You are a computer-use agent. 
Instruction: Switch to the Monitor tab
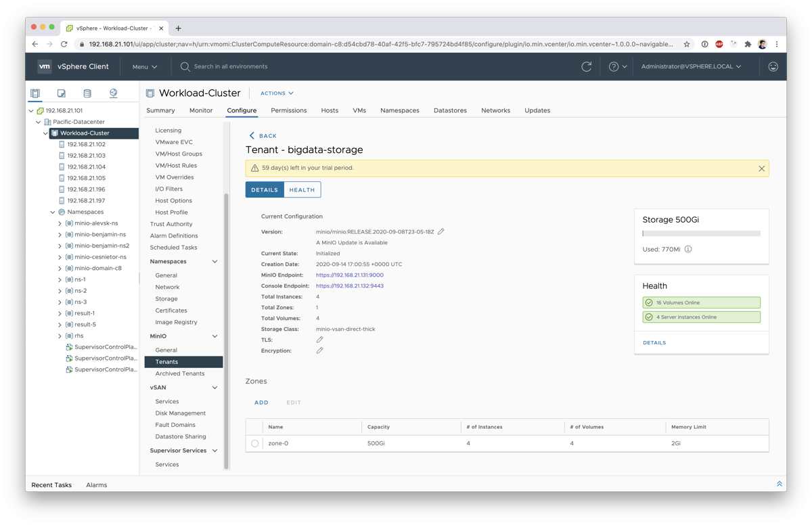pos(201,110)
